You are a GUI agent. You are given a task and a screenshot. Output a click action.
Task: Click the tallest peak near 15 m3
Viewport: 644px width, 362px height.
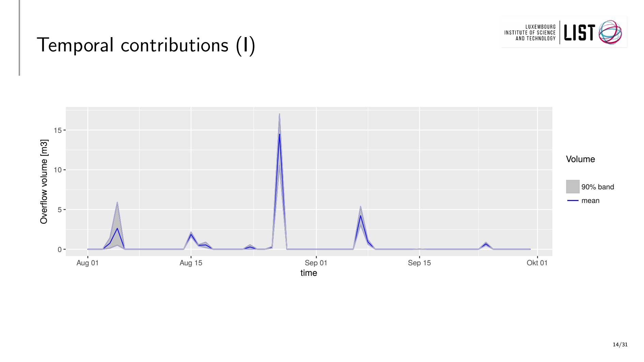[279, 134]
